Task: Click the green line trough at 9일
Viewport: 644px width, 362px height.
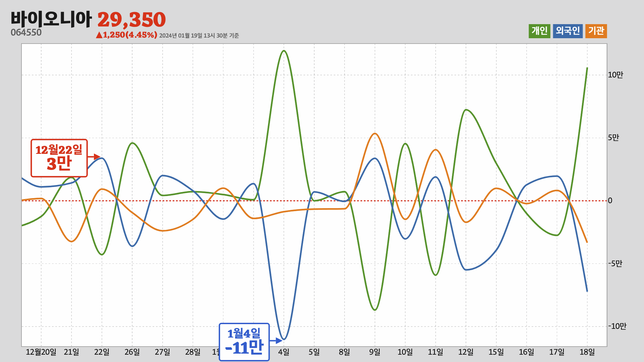Action: (x=375, y=310)
